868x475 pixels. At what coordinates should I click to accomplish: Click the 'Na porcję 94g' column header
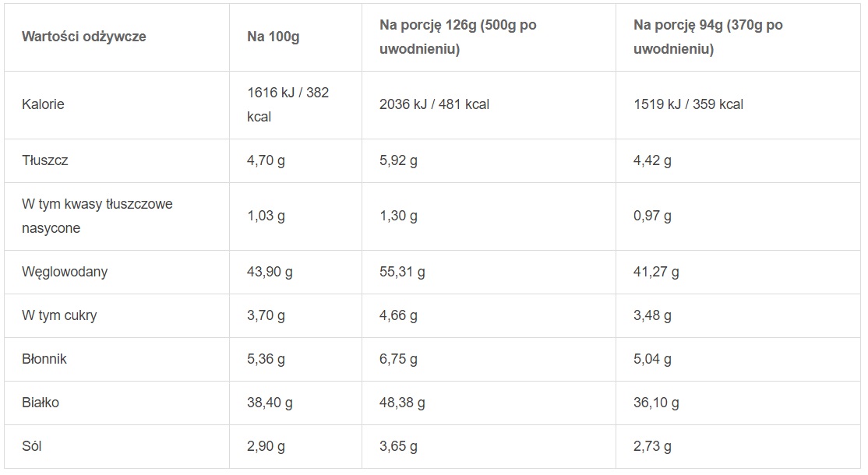pyautogui.click(x=708, y=37)
